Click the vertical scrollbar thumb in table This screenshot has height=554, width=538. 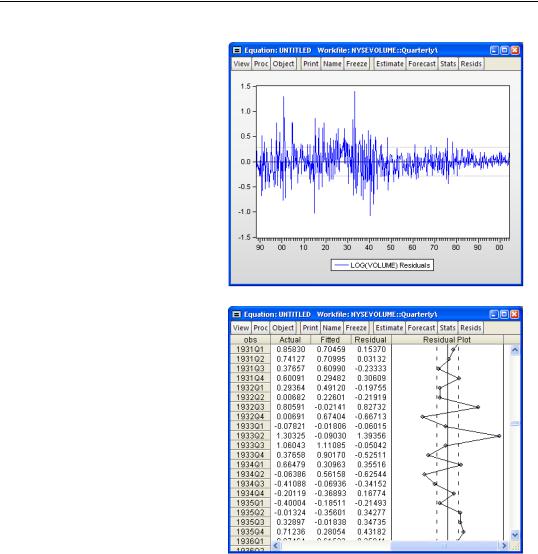[515, 424]
